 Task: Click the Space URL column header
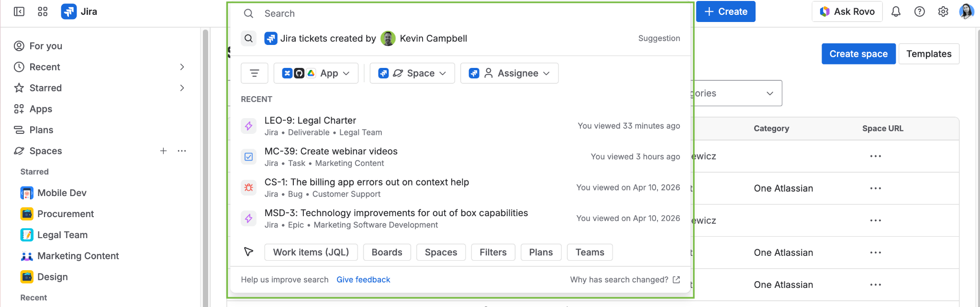(x=883, y=128)
